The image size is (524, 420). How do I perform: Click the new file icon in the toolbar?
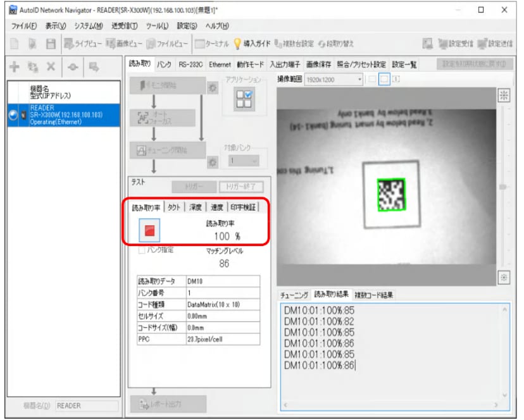pyautogui.click(x=15, y=44)
